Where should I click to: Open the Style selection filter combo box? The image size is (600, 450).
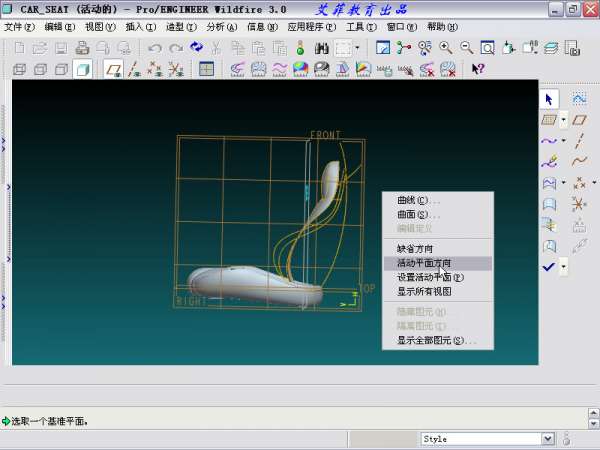click(487, 439)
